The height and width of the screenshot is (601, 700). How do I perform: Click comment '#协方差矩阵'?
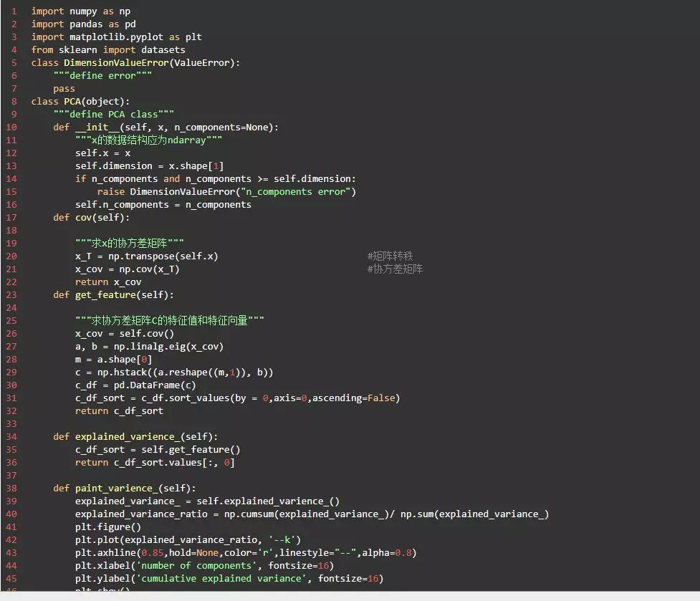click(395, 269)
